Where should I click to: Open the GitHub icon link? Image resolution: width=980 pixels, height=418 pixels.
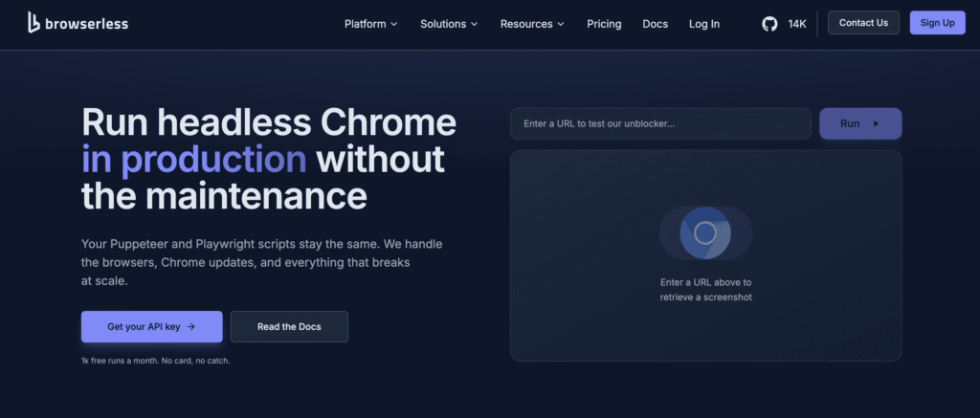[769, 24]
